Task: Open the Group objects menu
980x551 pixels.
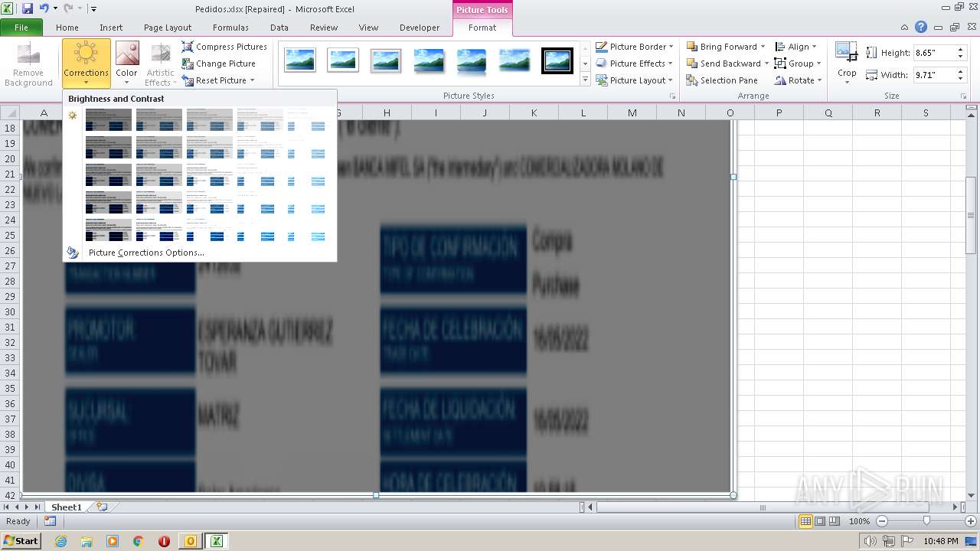Action: tap(798, 64)
